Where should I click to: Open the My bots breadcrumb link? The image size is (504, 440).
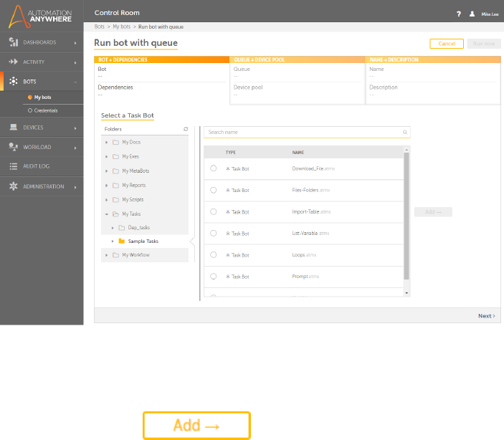coord(121,27)
